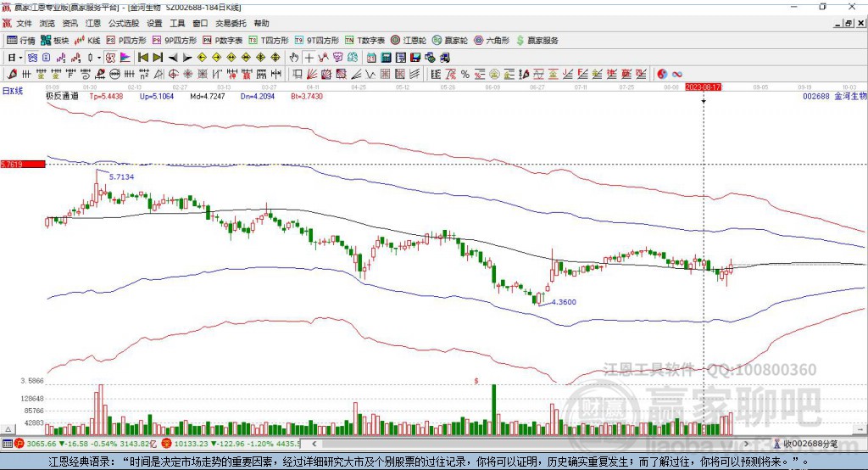Expand the 日 period dropdown arrow

(x=20, y=58)
